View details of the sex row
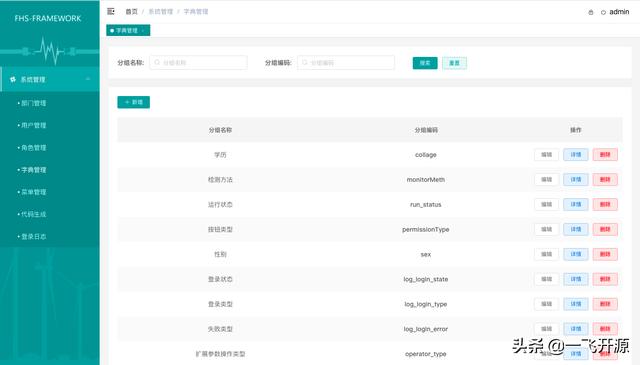640x365 pixels. coord(576,254)
